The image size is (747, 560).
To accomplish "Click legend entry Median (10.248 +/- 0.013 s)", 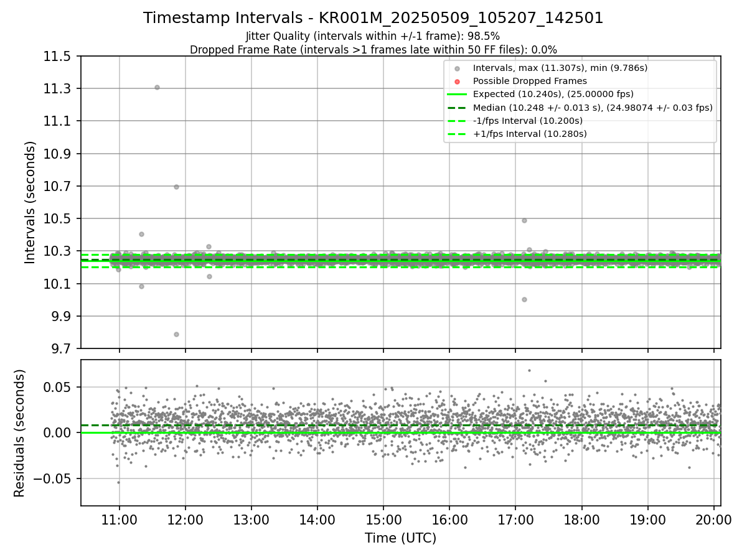I will pos(593,108).
